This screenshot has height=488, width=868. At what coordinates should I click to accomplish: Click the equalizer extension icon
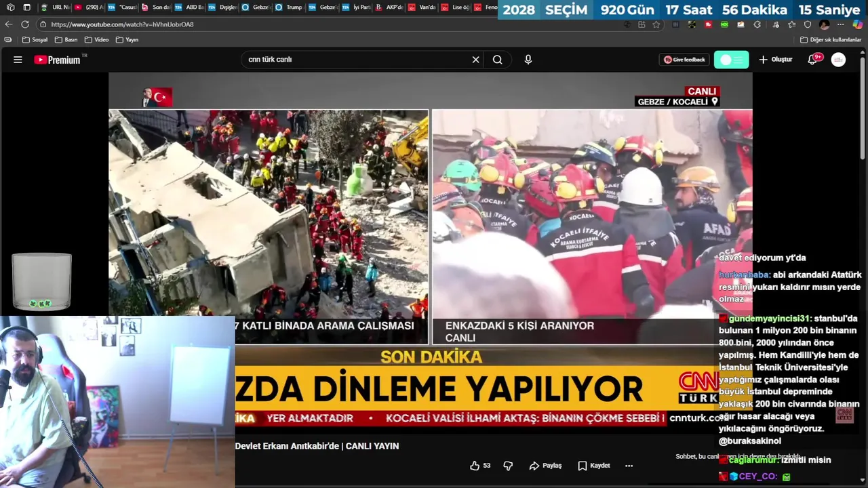675,24
